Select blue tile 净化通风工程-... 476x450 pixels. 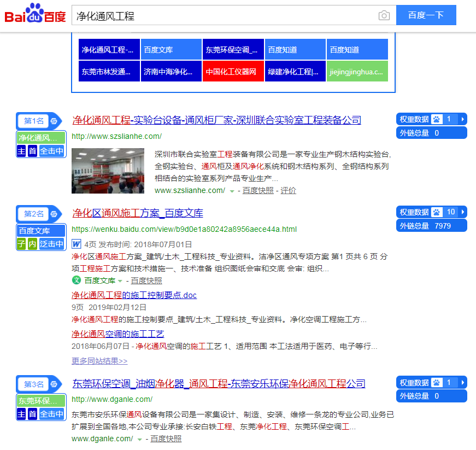pos(109,50)
